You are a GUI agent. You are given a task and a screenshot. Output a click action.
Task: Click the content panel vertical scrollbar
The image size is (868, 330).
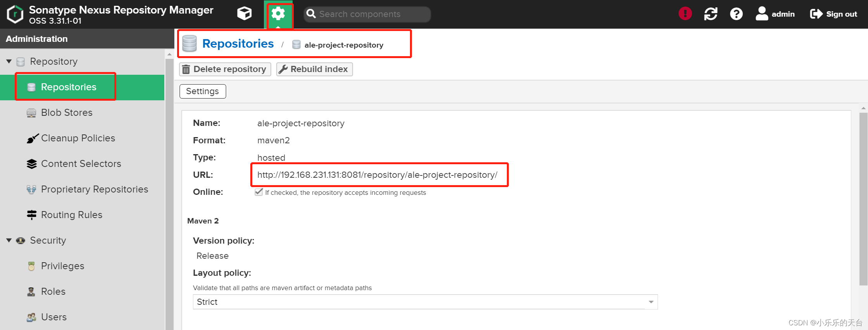(863, 199)
